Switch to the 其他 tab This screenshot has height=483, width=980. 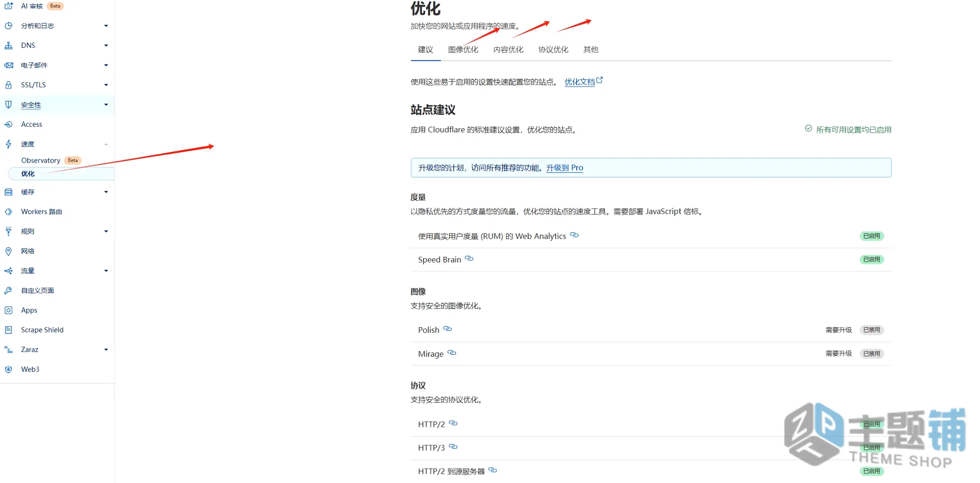point(591,50)
